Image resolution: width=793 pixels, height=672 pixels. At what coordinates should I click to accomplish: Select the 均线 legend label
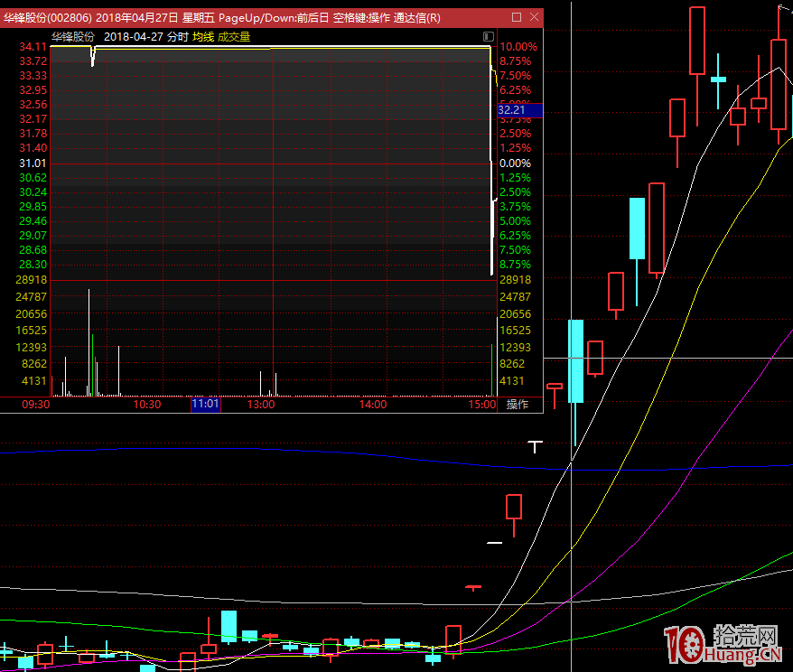coord(203,37)
